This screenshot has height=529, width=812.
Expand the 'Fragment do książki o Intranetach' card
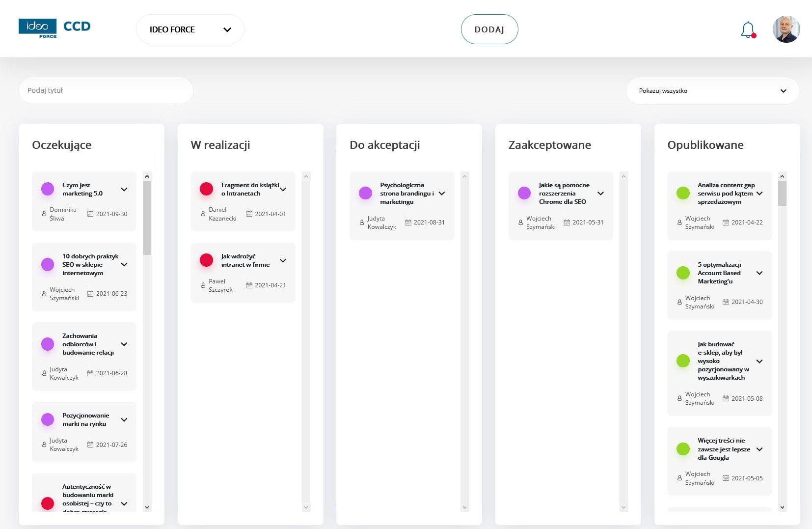pos(283,190)
